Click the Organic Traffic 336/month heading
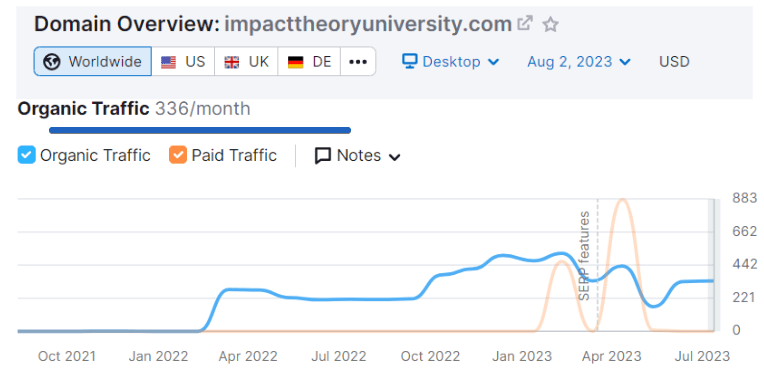The width and height of the screenshot is (764, 381). 134,109
